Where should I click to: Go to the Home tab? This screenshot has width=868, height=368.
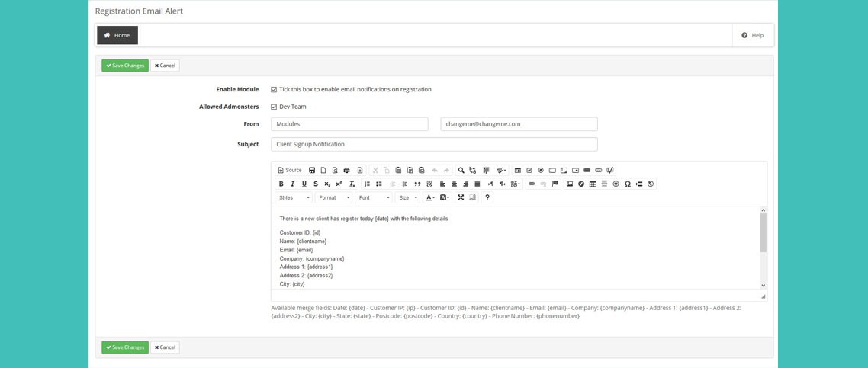(117, 35)
